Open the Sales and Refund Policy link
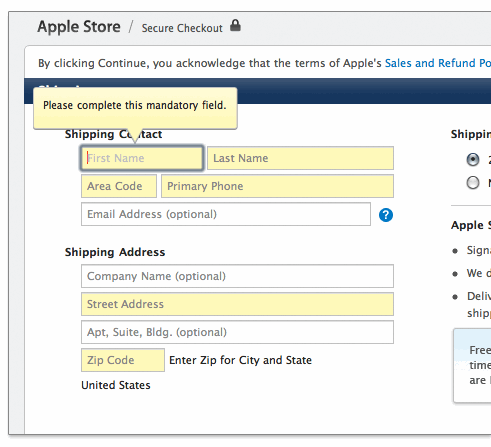 pyautogui.click(x=438, y=63)
